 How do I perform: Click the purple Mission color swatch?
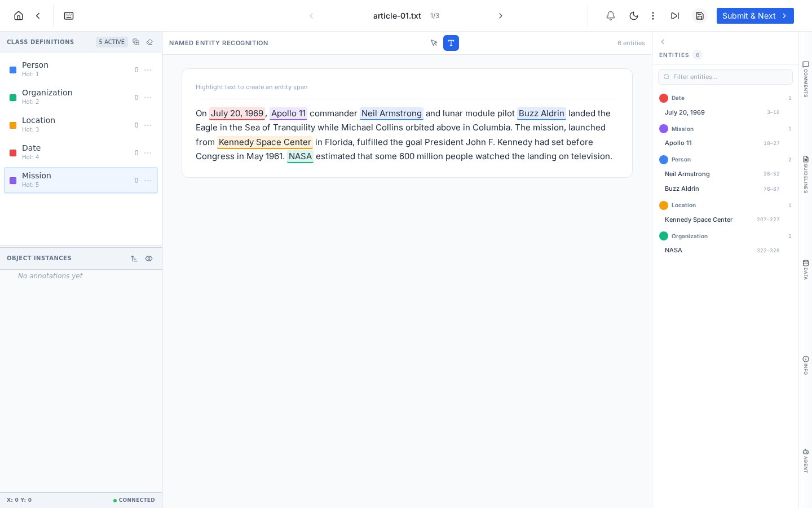[13, 181]
